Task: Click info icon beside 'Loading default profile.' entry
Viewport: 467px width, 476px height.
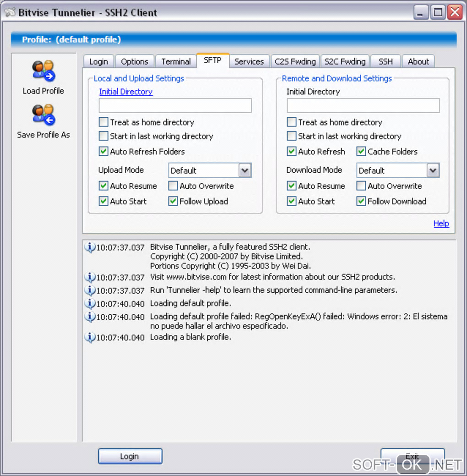Action: (x=90, y=303)
